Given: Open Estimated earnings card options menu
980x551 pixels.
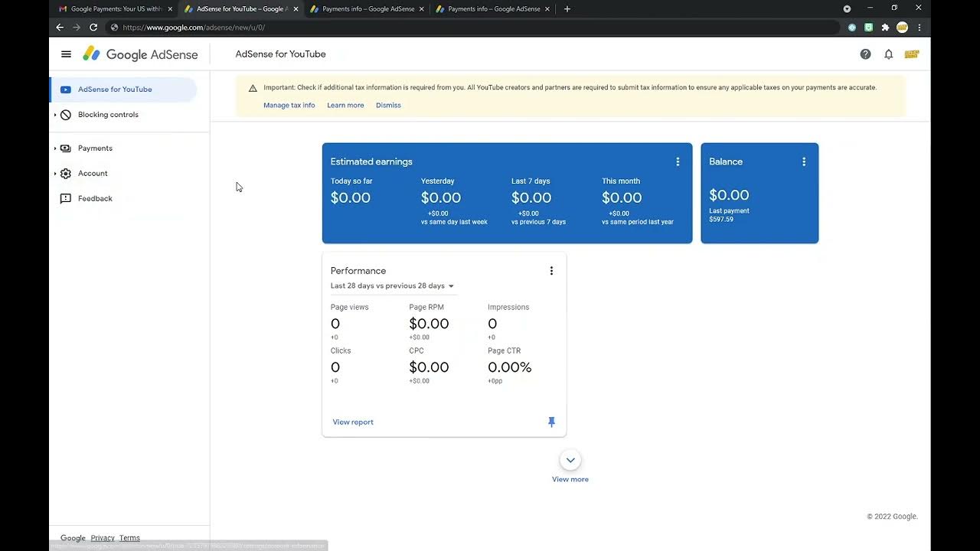Looking at the screenshot, I should coord(678,161).
